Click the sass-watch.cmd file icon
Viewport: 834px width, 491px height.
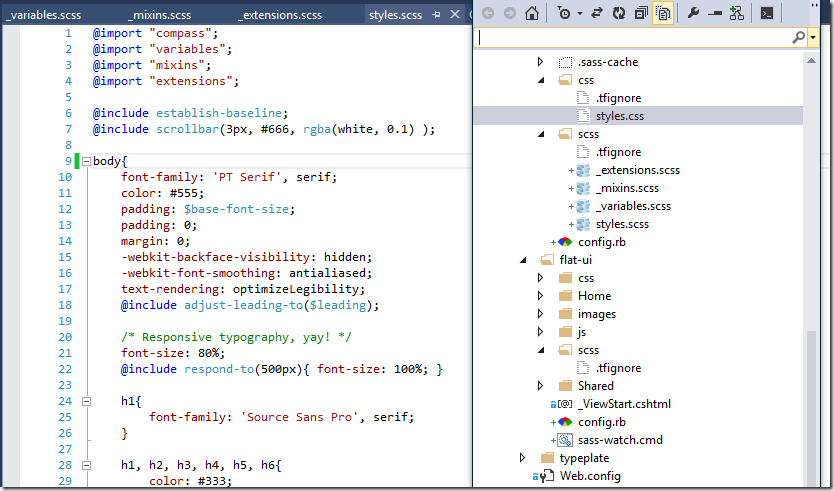click(565, 440)
